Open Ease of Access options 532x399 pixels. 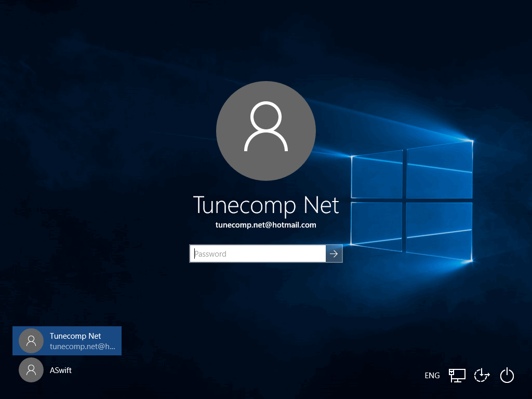click(x=482, y=375)
